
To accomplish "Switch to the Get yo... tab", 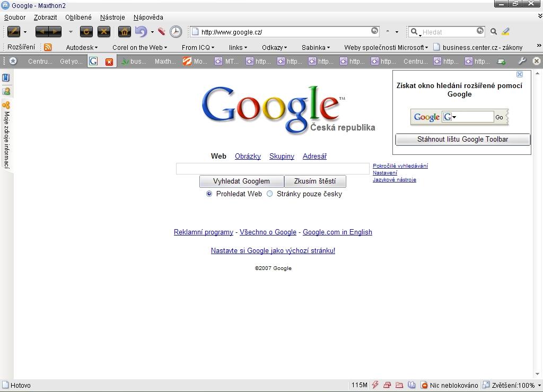I will point(71,62).
